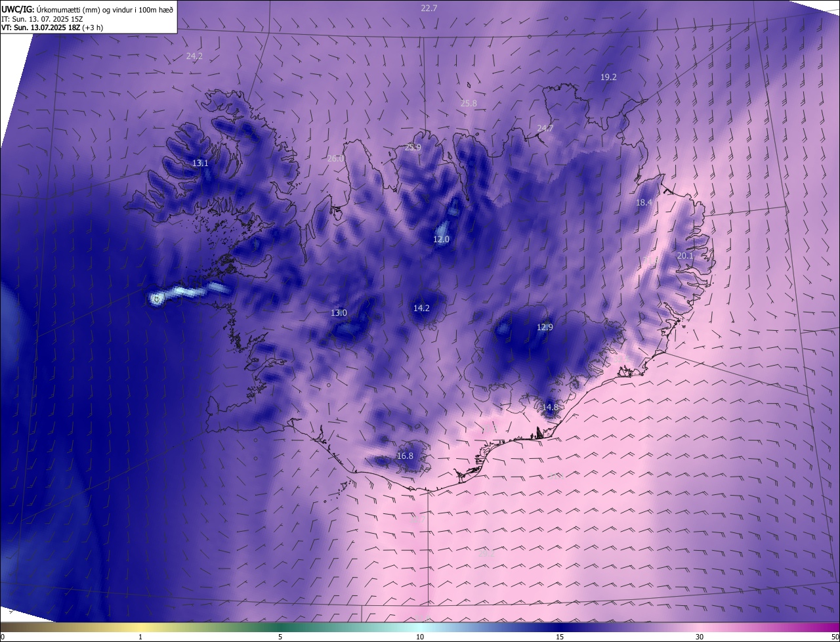Click the 12.9 value label
The width and height of the screenshot is (840, 642).
pos(545,327)
